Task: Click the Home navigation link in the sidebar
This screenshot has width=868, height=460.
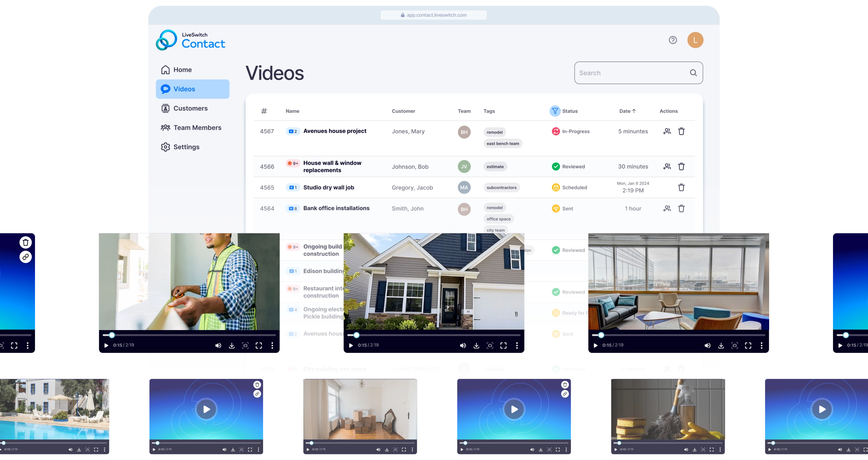Action: pyautogui.click(x=183, y=70)
